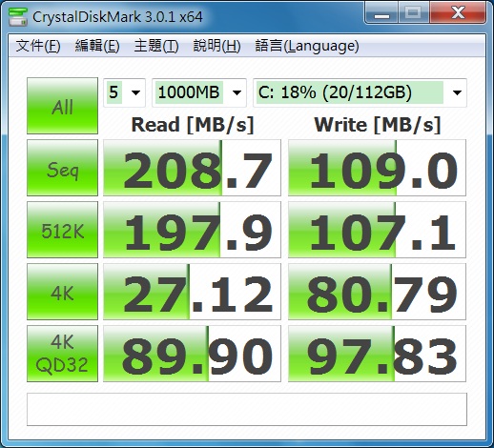Start the 4K random test
Image resolution: width=494 pixels, height=448 pixels.
(x=62, y=292)
